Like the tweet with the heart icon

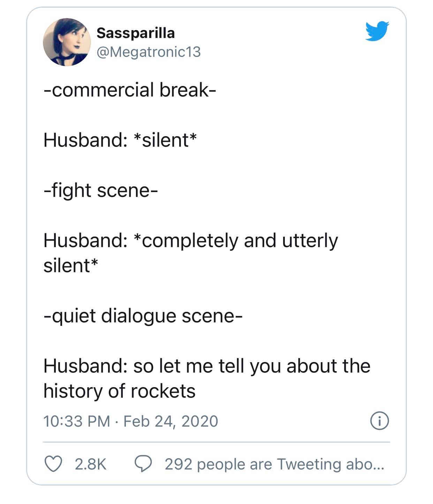tap(53, 464)
